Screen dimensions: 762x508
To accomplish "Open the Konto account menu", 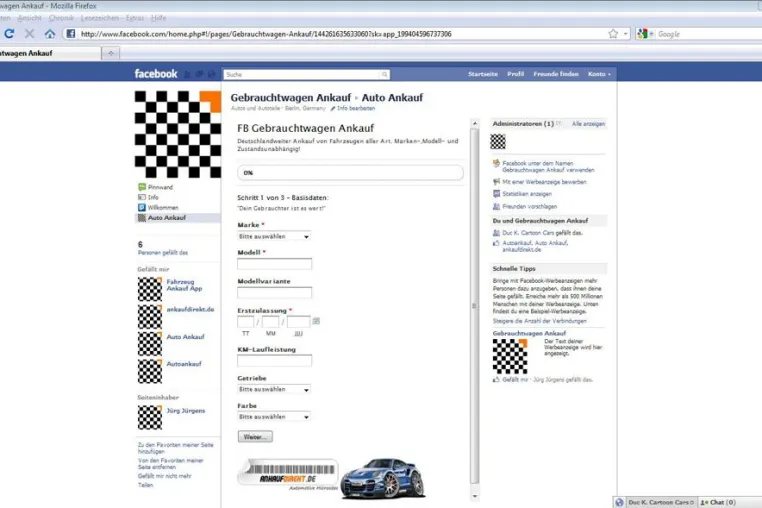I will pos(599,74).
